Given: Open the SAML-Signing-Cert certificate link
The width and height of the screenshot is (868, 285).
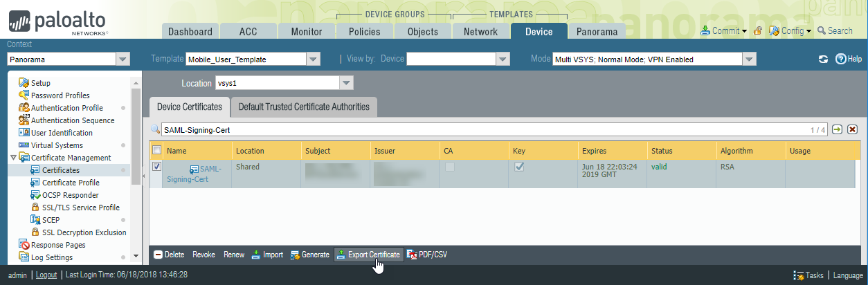Looking at the screenshot, I should (193, 174).
